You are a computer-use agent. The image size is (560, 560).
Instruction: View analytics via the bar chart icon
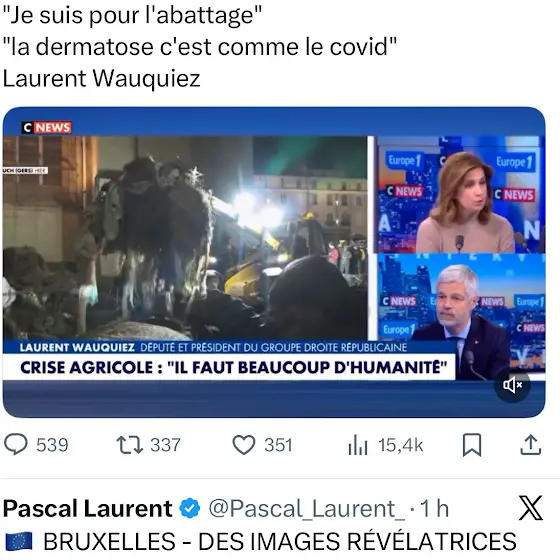tap(358, 445)
